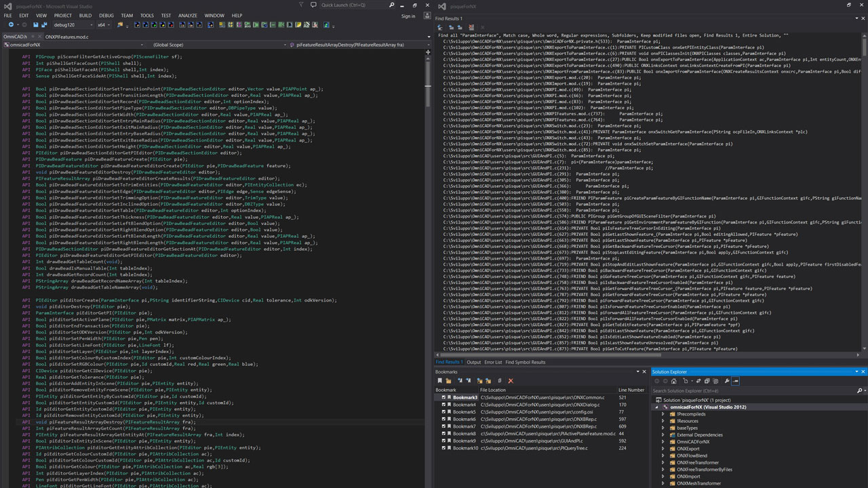
Task: Click the Quick Launch search field
Action: point(357,5)
